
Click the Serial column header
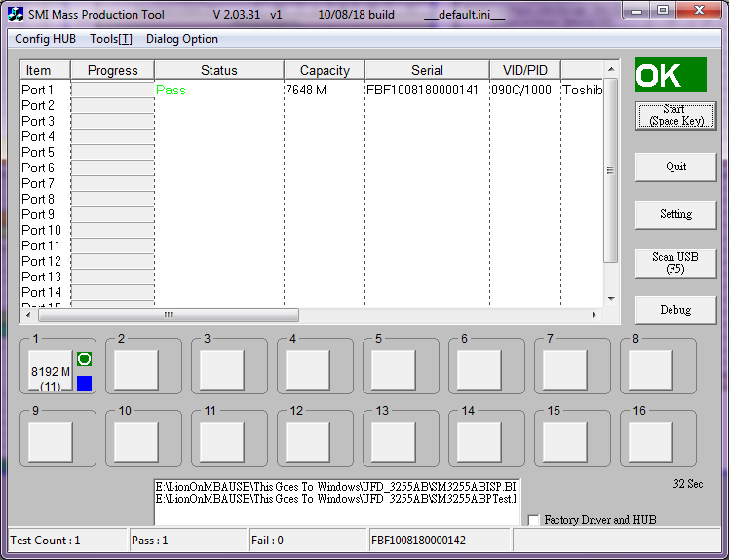tap(427, 70)
